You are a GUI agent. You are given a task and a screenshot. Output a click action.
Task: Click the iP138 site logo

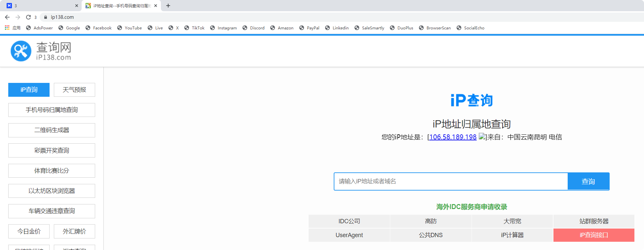click(x=41, y=51)
